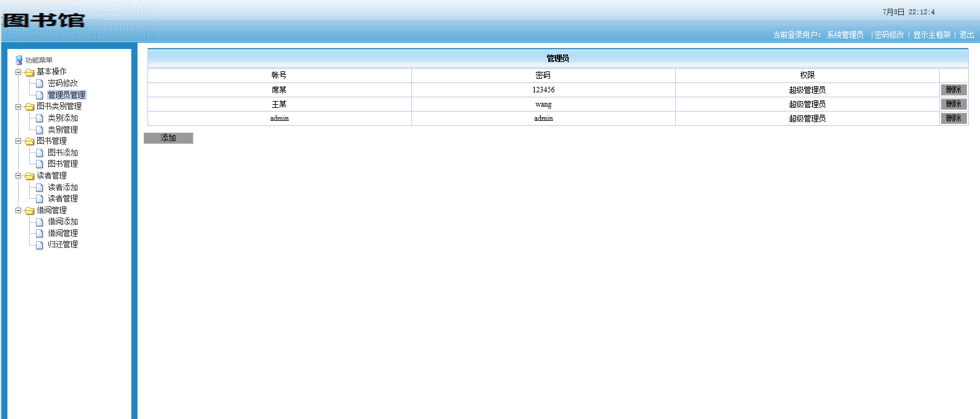Screen dimensions: 980x419
Task: Open 读者管理 leaf page
Action: click(63, 199)
